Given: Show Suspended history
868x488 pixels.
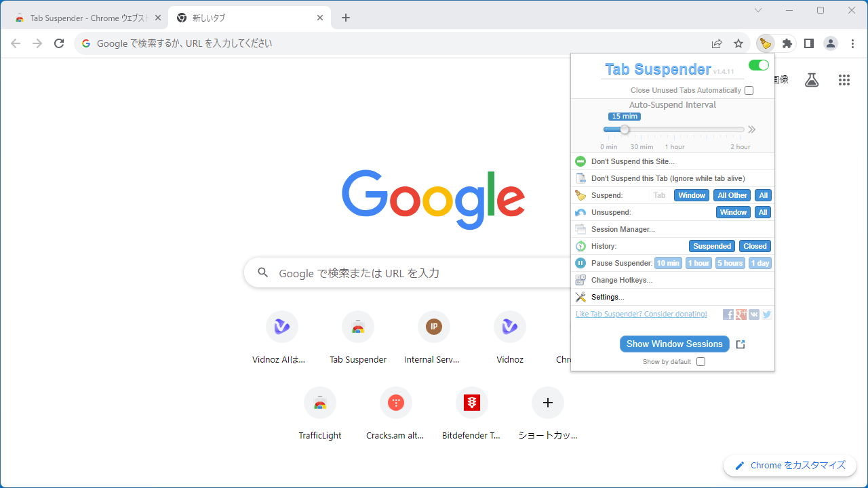Looking at the screenshot, I should pos(712,246).
